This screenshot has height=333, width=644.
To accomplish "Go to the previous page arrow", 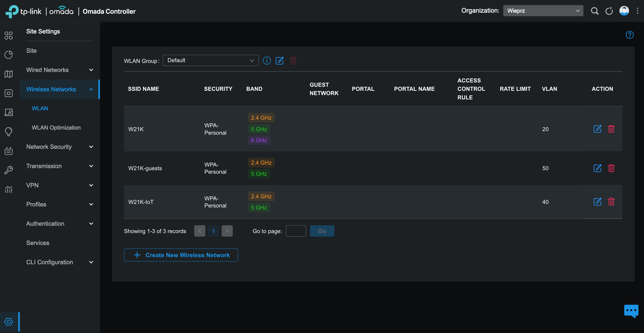I will 200,231.
